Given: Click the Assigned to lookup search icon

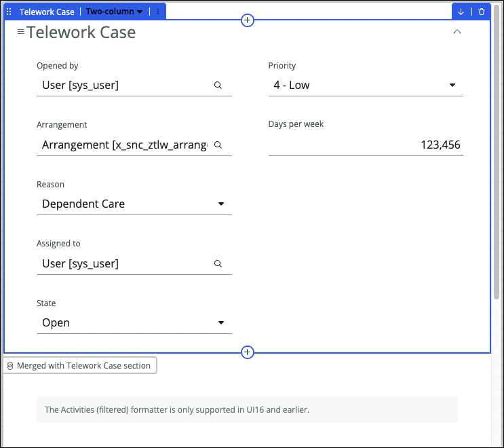Looking at the screenshot, I should click(x=218, y=263).
